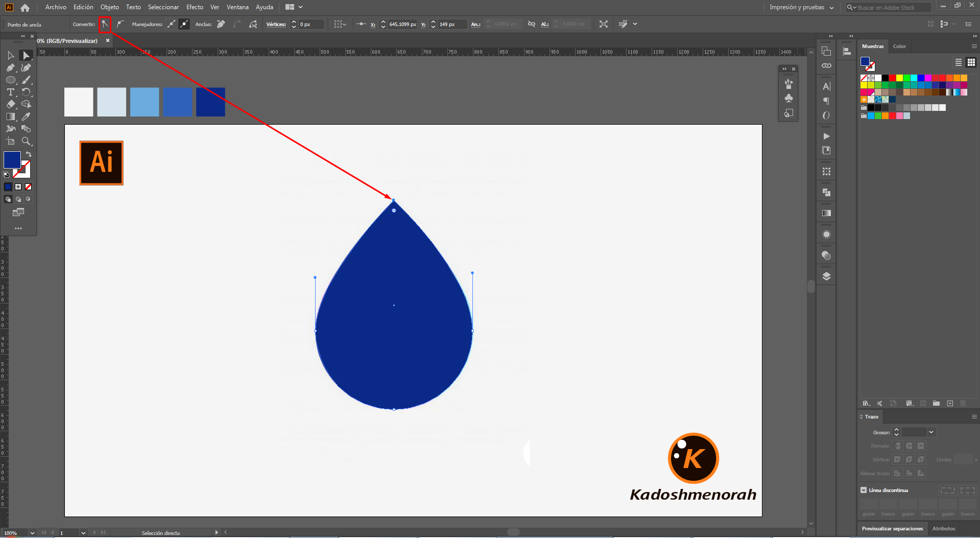Select the Eraser tool
The image size is (980, 538).
tap(11, 104)
